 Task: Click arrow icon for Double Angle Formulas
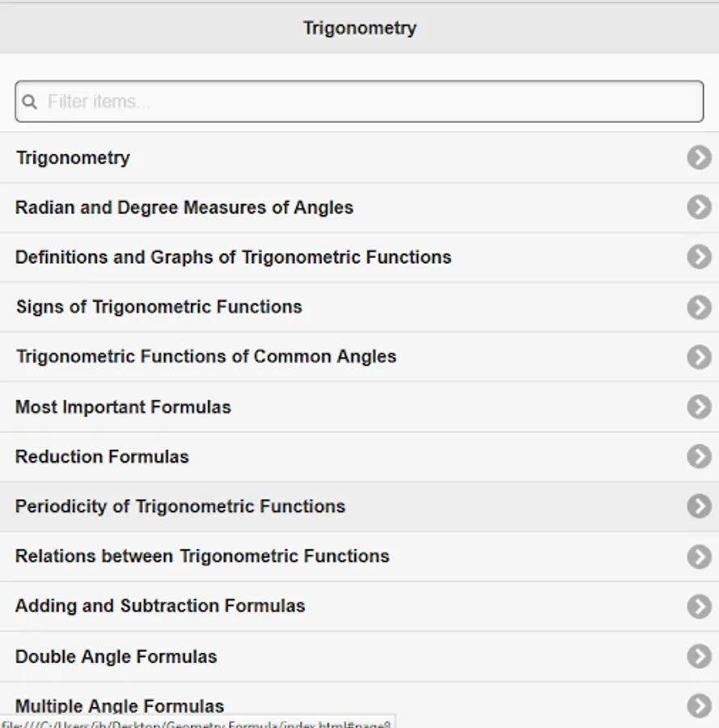point(699,656)
